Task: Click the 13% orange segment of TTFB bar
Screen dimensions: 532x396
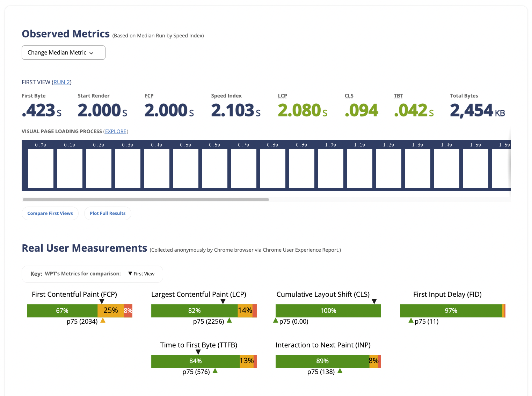Action: pyautogui.click(x=247, y=361)
